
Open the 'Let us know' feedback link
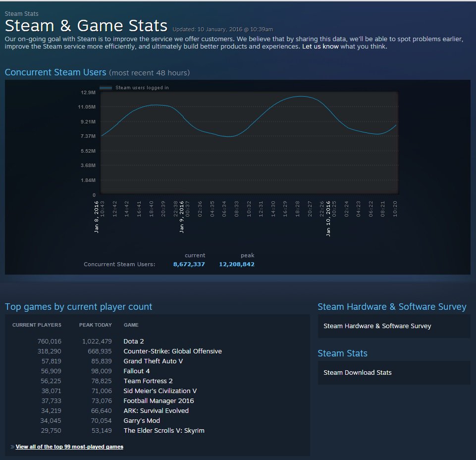coord(320,47)
